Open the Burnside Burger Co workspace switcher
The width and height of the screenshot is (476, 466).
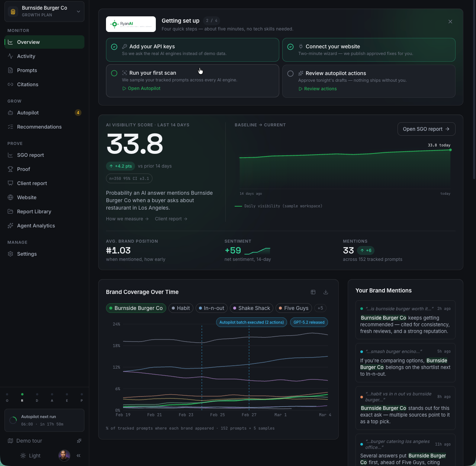tap(44, 12)
